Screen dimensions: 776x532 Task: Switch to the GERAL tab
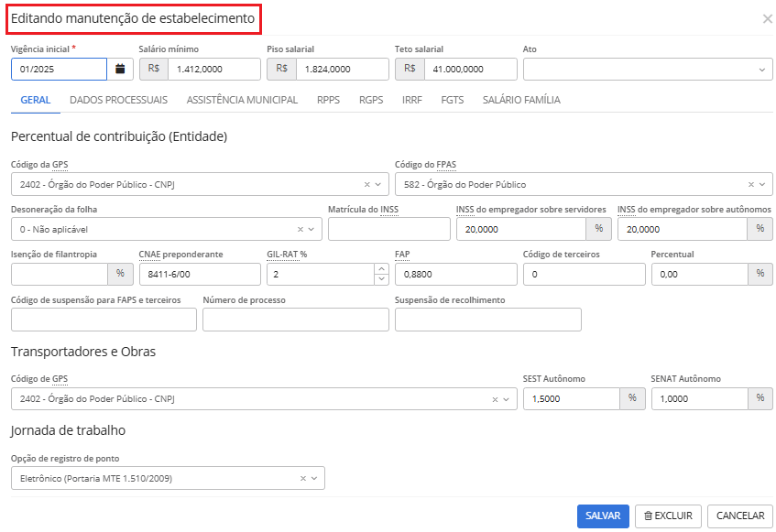tap(36, 100)
